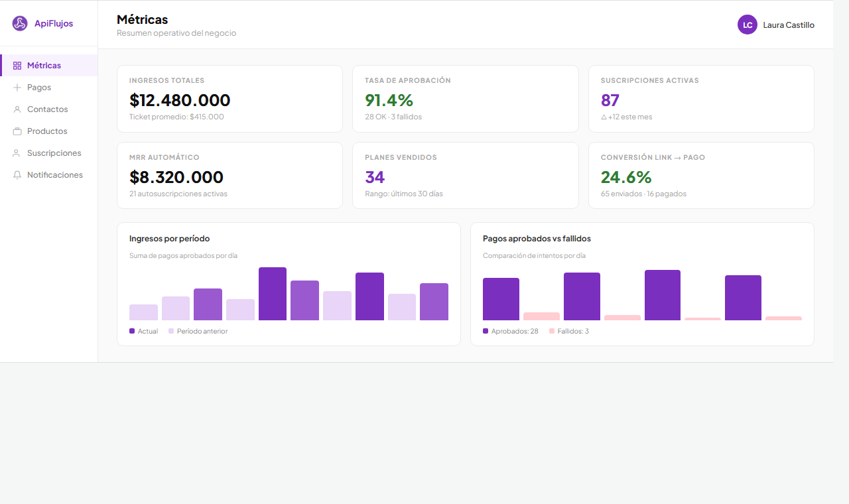The width and height of the screenshot is (849, 504).
Task: Click the Suscripciones Activas value 87
Action: pyautogui.click(x=610, y=100)
